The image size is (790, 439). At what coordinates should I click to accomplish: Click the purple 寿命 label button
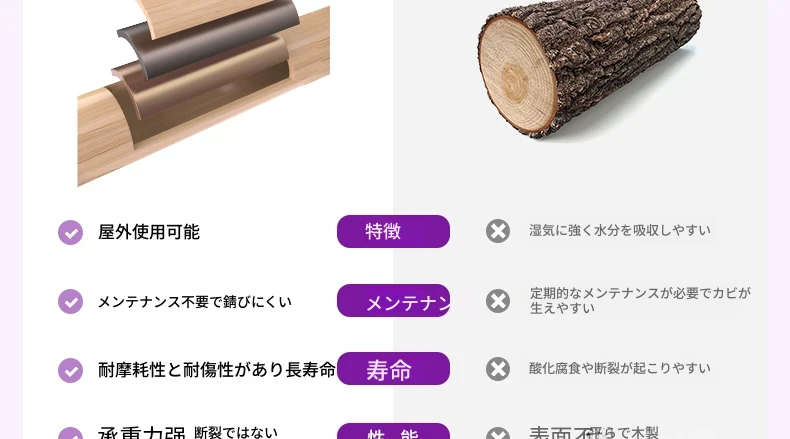(x=393, y=368)
